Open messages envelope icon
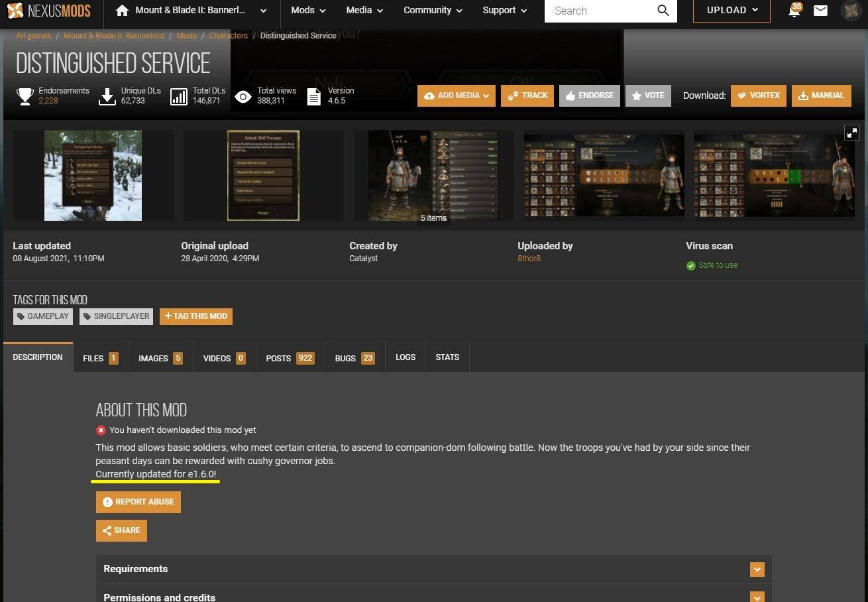868x602 pixels. pyautogui.click(x=820, y=11)
